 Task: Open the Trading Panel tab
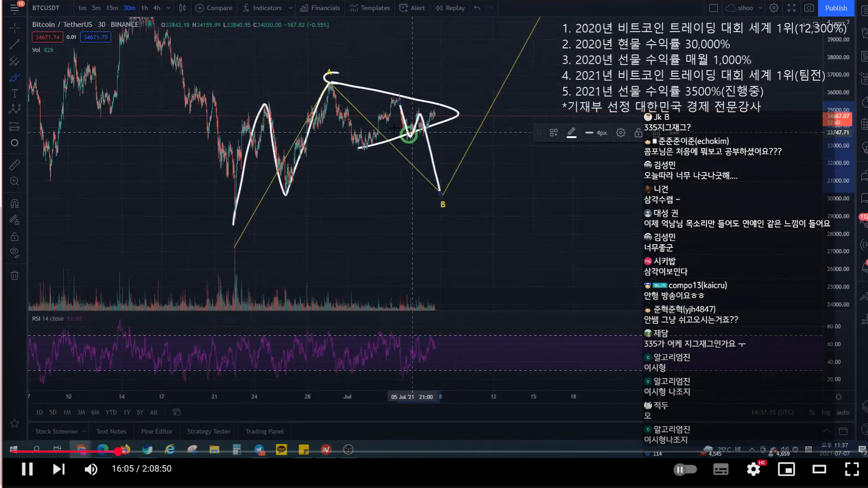tap(264, 431)
